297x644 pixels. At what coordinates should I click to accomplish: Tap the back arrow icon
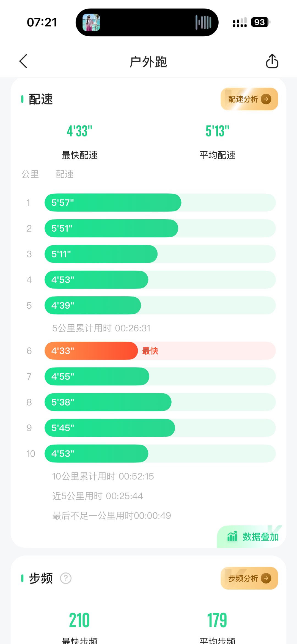pyautogui.click(x=23, y=61)
